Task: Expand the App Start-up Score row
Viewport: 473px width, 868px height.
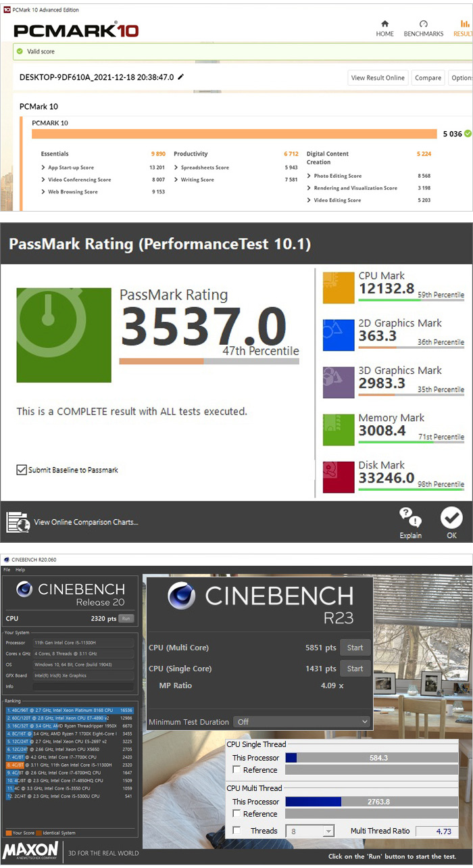Action: [x=44, y=168]
